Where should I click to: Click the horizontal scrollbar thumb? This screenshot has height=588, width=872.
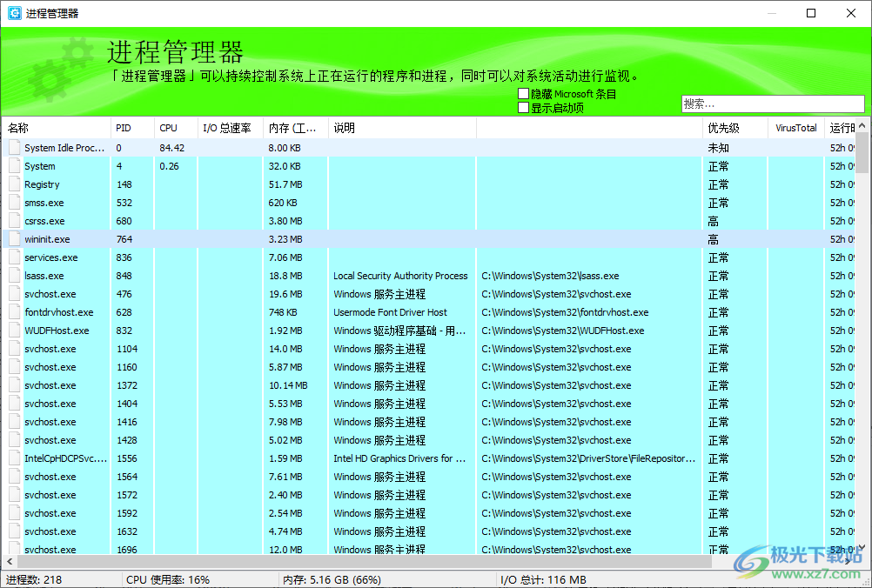click(365, 561)
